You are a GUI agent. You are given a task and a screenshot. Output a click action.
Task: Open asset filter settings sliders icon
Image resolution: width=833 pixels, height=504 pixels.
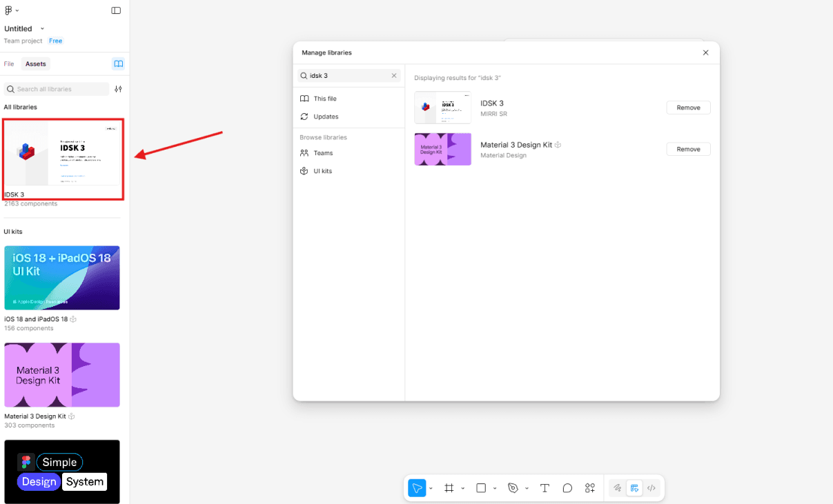pos(118,89)
